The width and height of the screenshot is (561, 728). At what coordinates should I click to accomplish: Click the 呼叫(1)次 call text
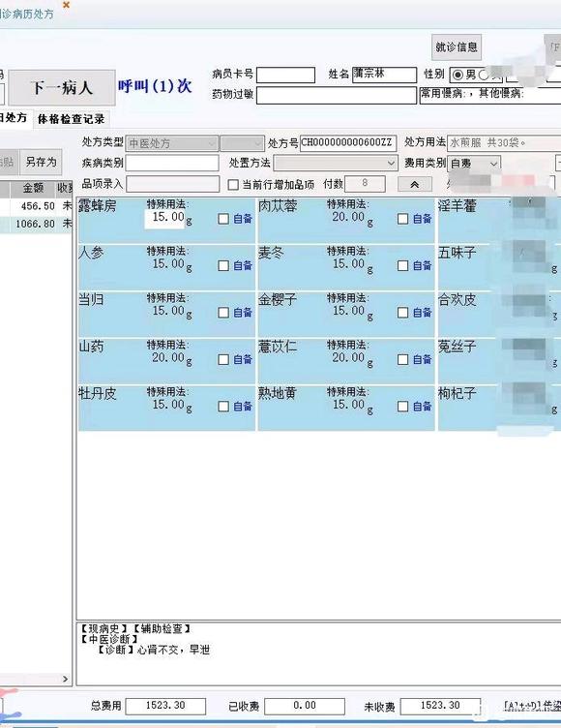[x=155, y=86]
